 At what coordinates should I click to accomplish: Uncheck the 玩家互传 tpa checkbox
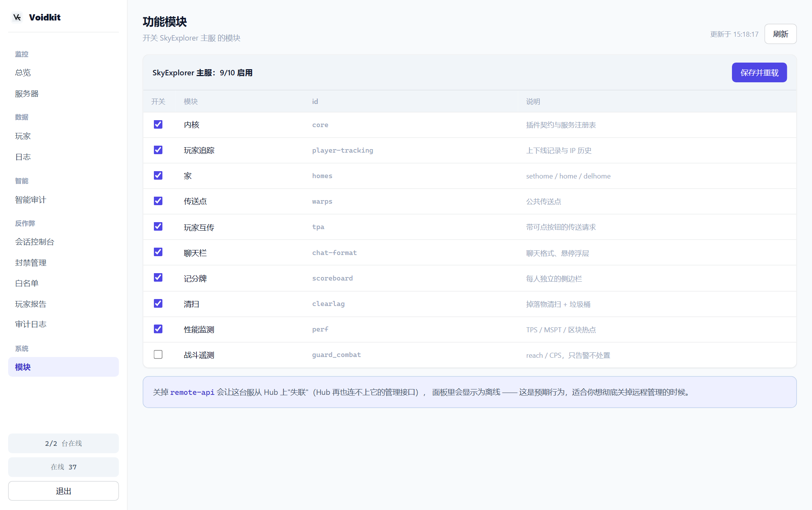click(x=158, y=226)
